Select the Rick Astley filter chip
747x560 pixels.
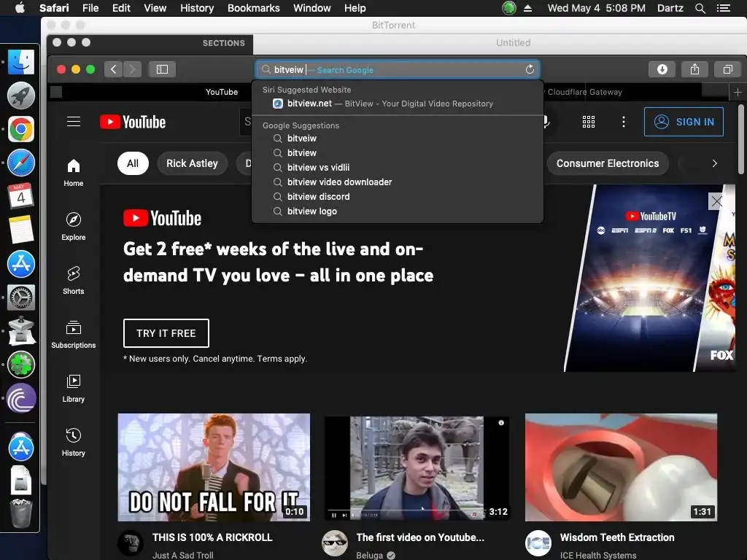coord(192,163)
